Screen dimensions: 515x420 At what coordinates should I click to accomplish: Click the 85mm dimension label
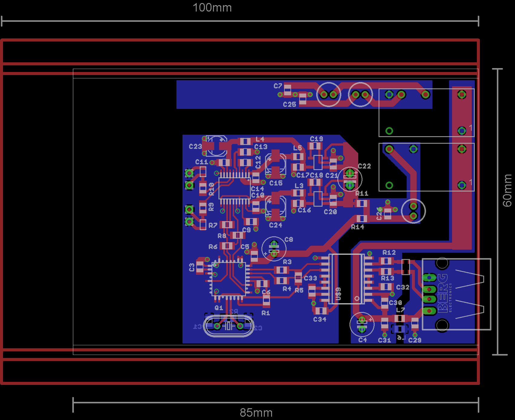click(256, 413)
